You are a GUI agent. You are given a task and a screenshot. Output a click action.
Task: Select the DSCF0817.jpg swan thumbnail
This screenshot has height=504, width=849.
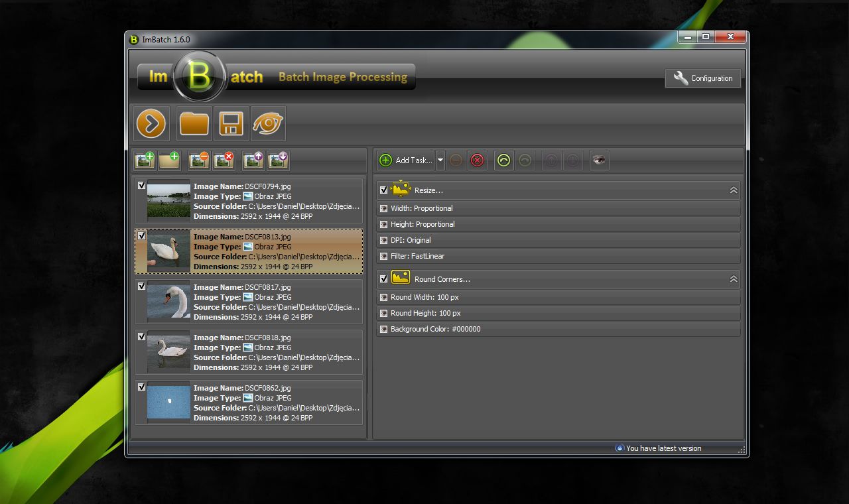(168, 301)
